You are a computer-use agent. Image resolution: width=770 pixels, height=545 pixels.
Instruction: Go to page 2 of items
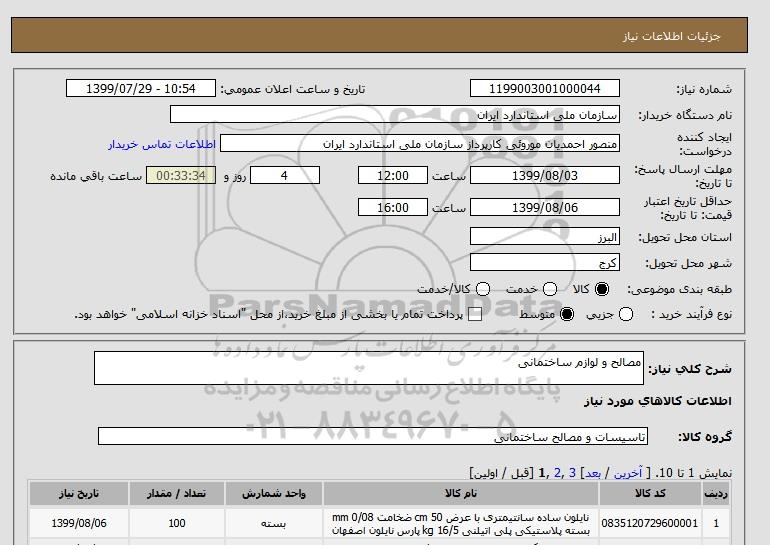(x=557, y=473)
